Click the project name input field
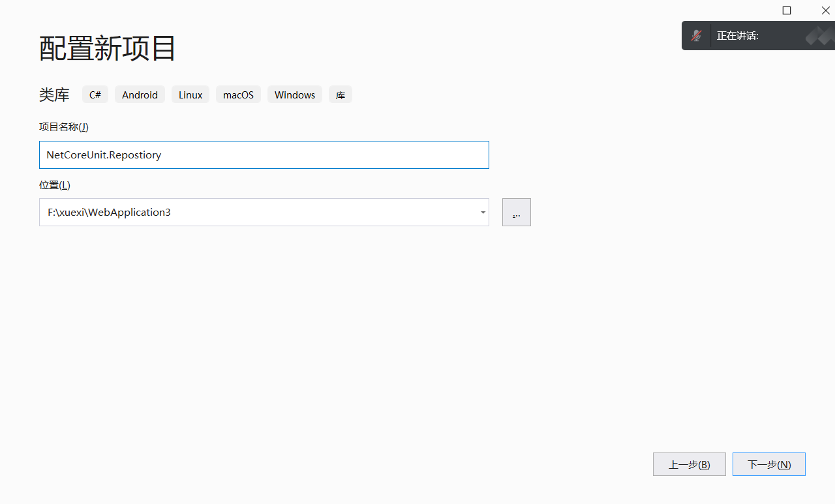The image size is (835, 504). coord(264,155)
